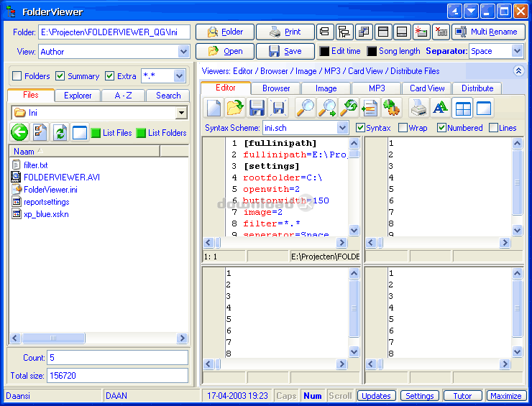Toggle the Numbered checkbox

441,128
